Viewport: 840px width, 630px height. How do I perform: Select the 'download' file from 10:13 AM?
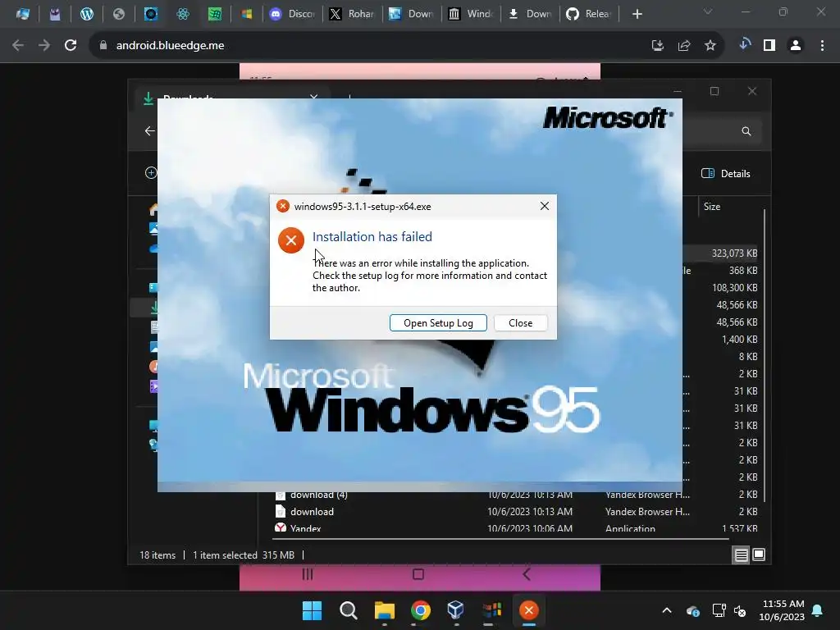pyautogui.click(x=515, y=512)
